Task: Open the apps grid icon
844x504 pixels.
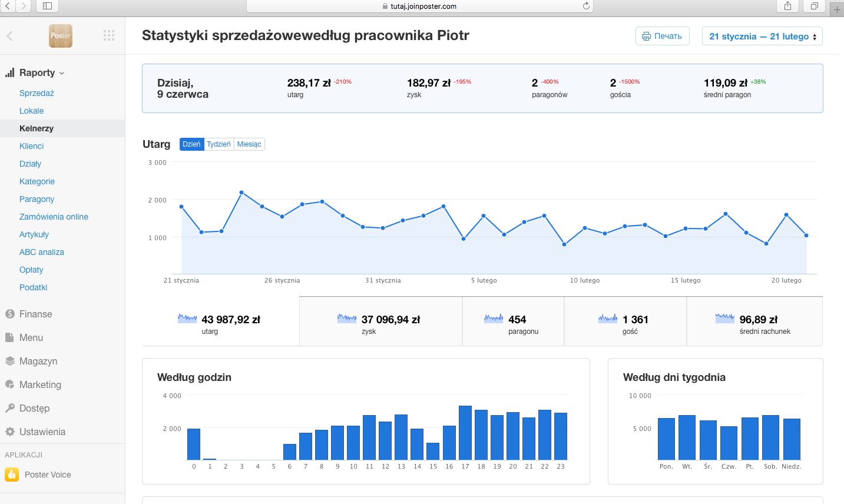Action: point(109,36)
